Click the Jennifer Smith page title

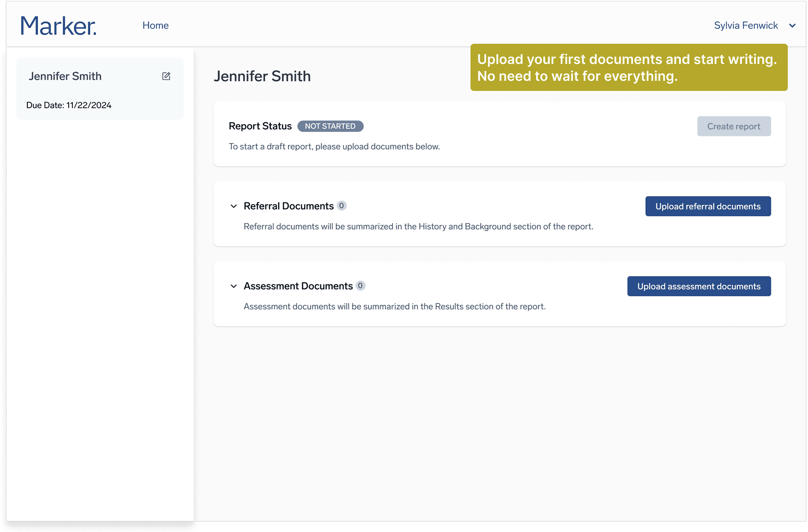[x=262, y=76]
